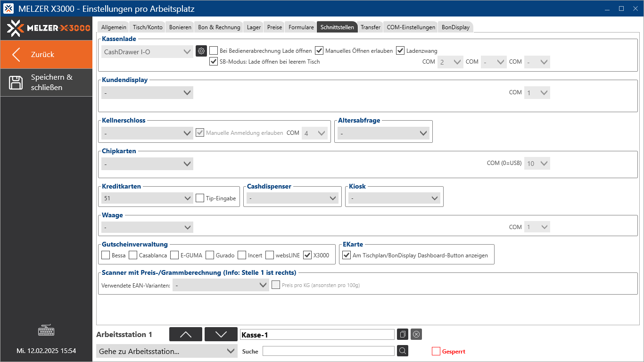
Task: Go to next workstation with down arrow
Action: coord(221,334)
